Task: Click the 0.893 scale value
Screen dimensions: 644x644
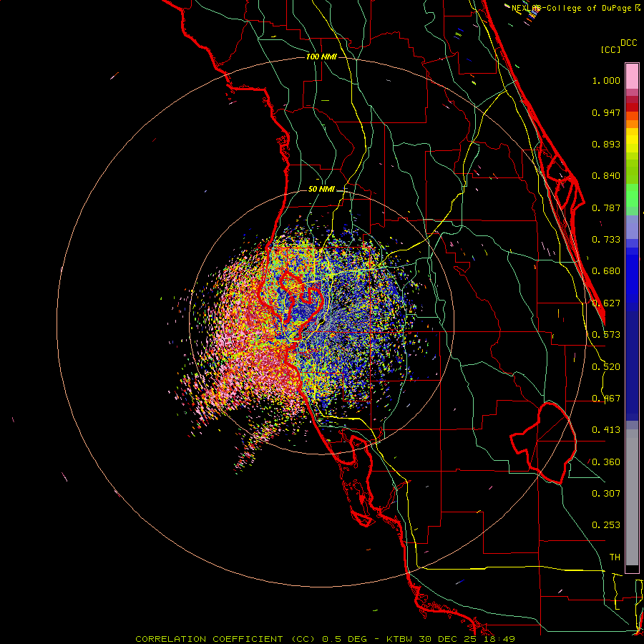Action: click(606, 144)
